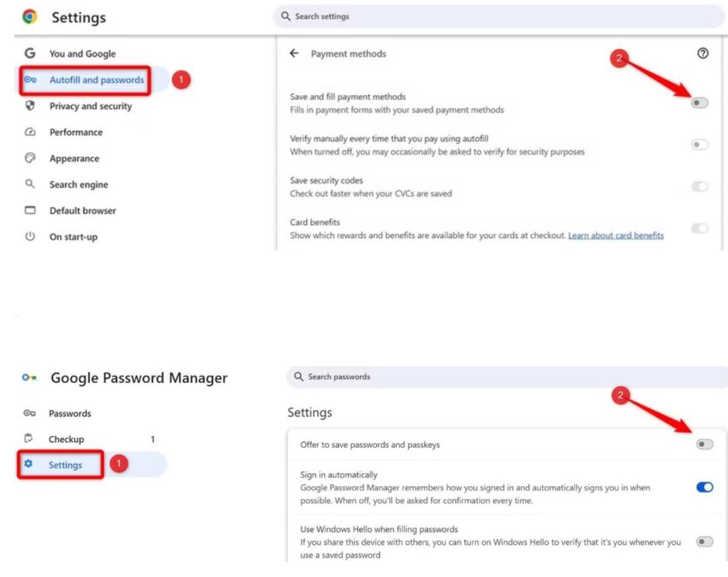Image resolution: width=728 pixels, height=577 pixels.
Task: Click the back arrow next to Payment methods
Action: [294, 53]
